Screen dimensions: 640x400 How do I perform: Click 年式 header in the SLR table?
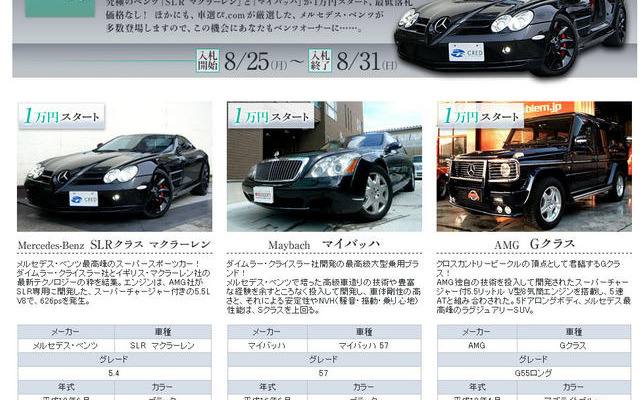pyautogui.click(x=66, y=387)
